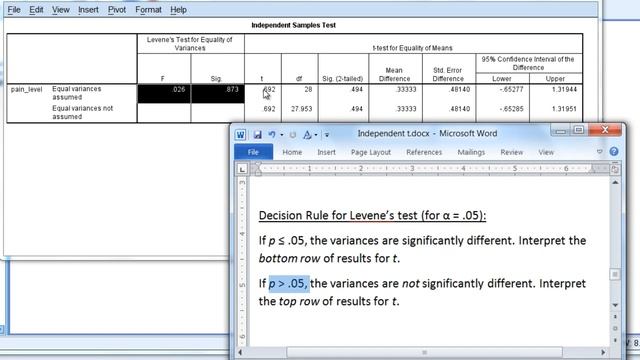The width and height of the screenshot is (640, 360).
Task: Undo the last action in Word
Action: 272,134
